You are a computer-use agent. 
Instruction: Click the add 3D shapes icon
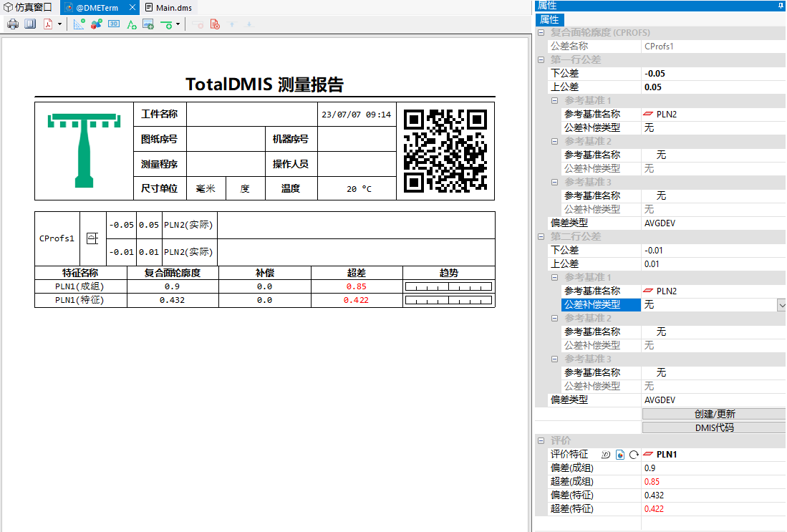coord(97,24)
